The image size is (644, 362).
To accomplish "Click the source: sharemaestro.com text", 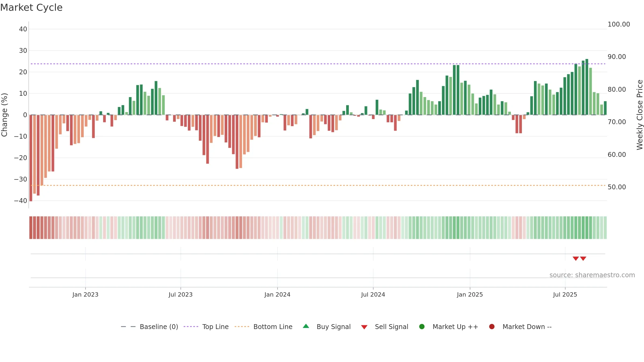I will pyautogui.click(x=592, y=275).
